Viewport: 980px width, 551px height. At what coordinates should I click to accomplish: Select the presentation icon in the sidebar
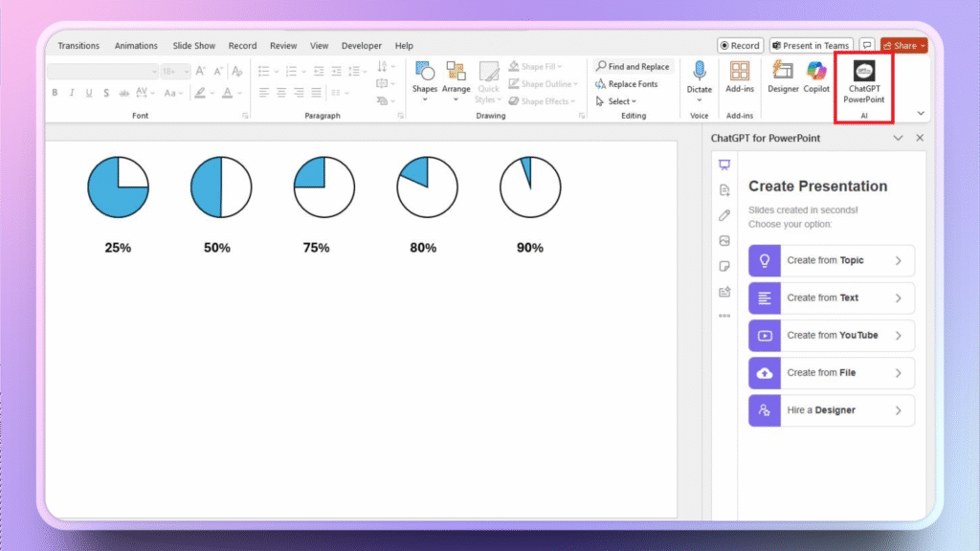point(724,164)
